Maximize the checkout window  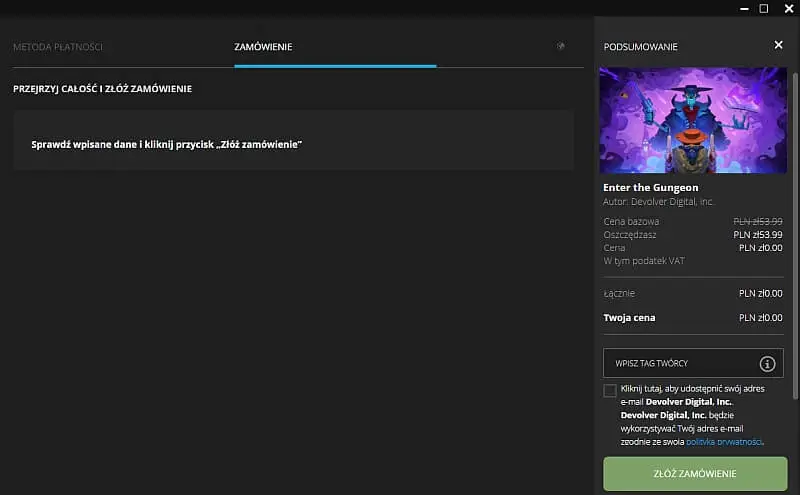coord(763,8)
